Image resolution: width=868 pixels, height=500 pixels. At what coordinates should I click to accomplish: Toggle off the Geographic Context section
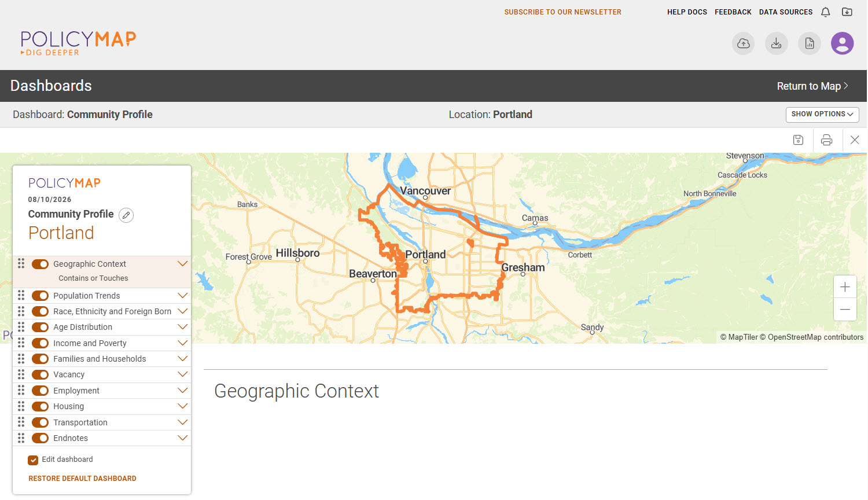[40, 264]
